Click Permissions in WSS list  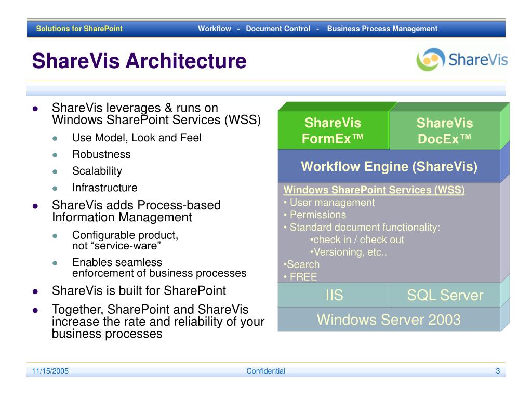(318, 215)
